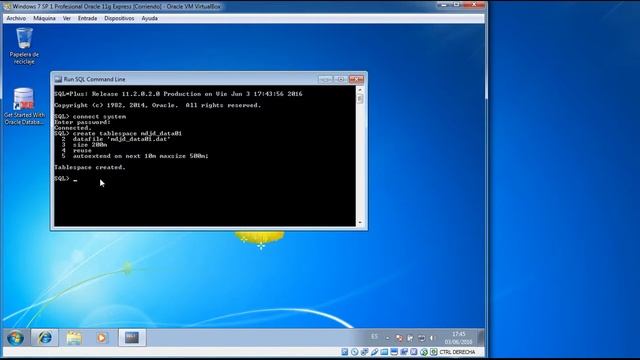This screenshot has height=360, width=640.
Task: Open Get Started With Oracle Database shortcut
Action: click(x=24, y=106)
